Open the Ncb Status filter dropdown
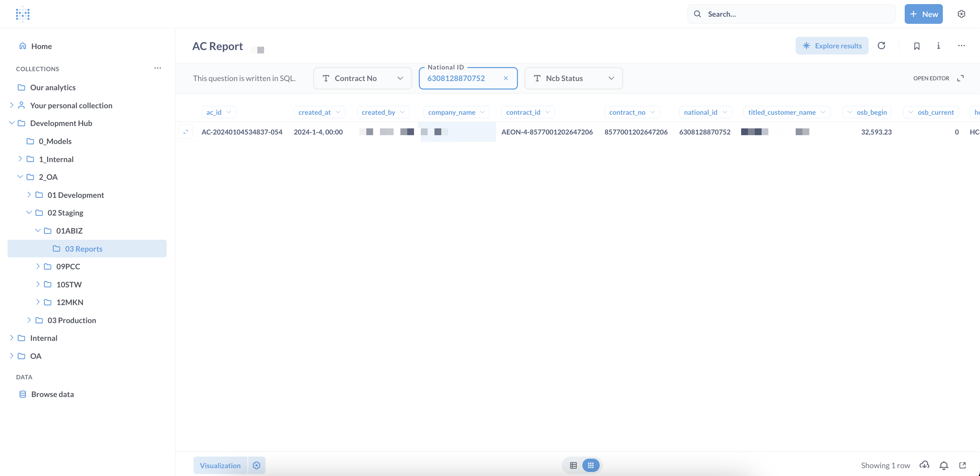Screen dimensions: 980x476 point(573,78)
